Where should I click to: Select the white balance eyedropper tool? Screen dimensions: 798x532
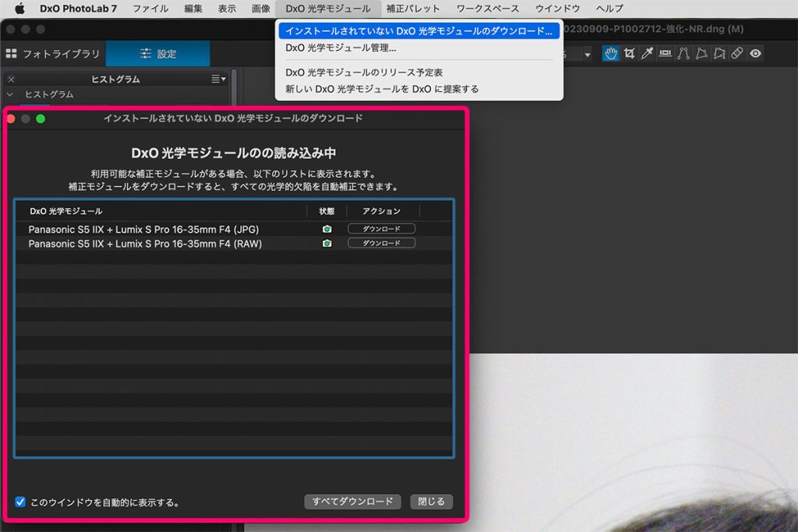point(647,54)
